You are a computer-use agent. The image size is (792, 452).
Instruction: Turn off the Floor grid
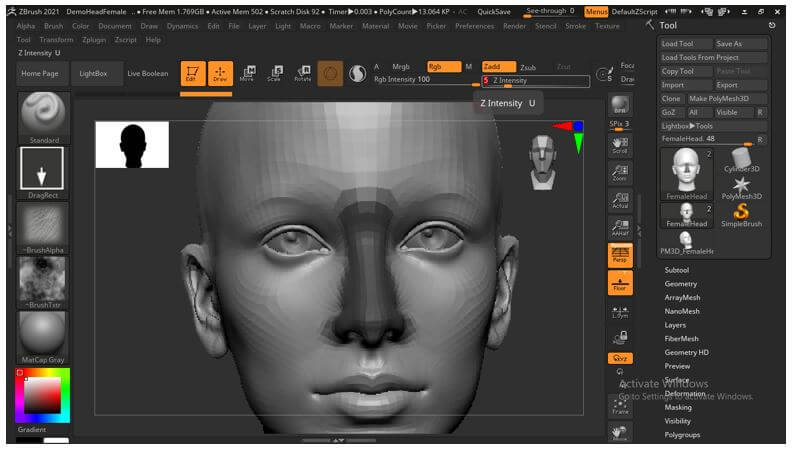click(x=620, y=283)
